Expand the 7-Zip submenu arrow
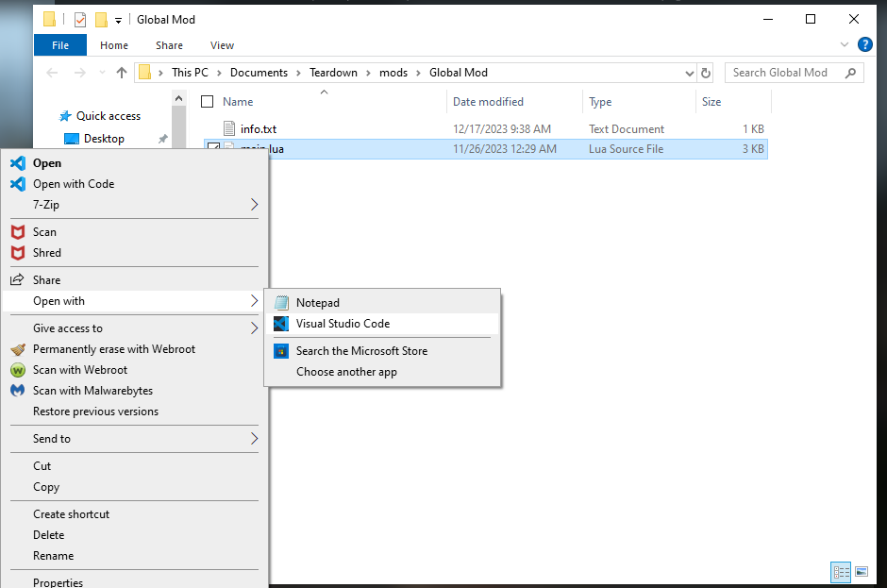 pos(254,205)
